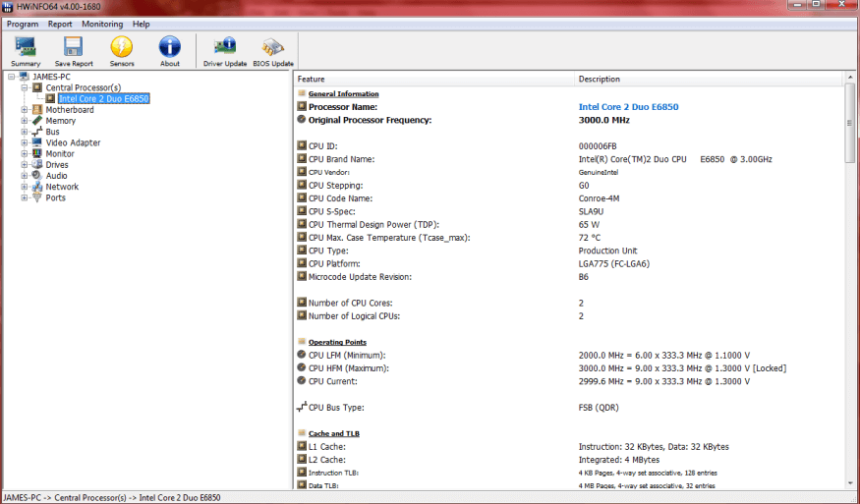860x504 pixels.
Task: Select the CPU Brand Name row
Action: point(569,159)
